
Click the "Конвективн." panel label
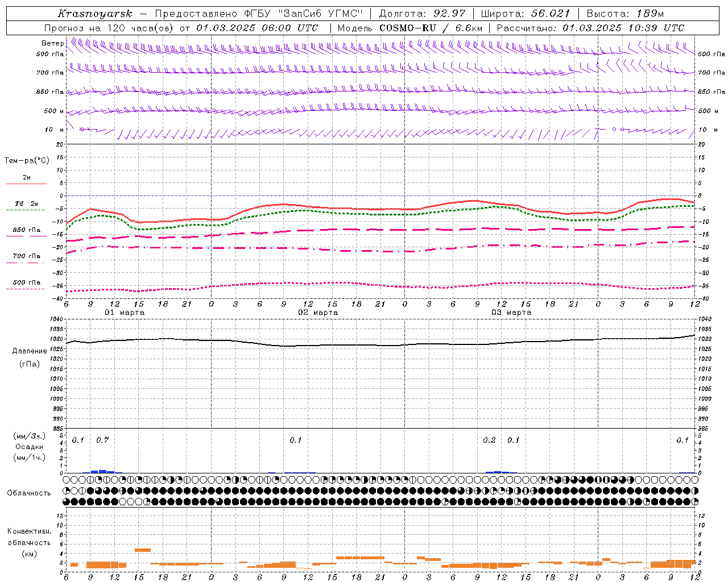click(30, 531)
